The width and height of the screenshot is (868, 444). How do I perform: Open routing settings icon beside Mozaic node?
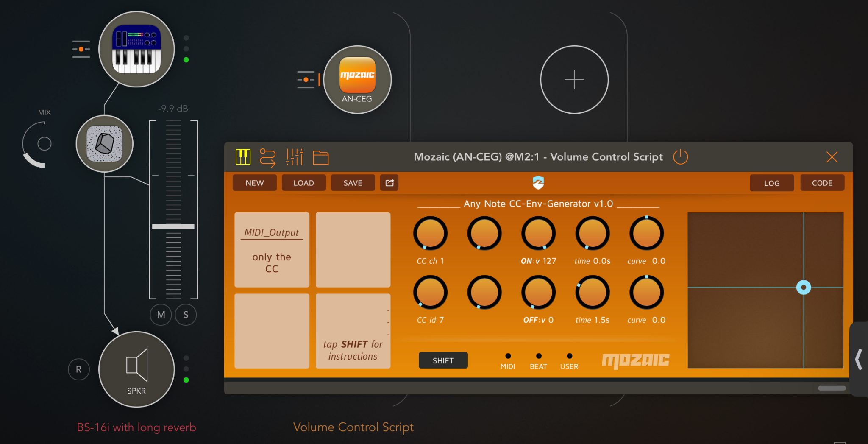click(306, 79)
